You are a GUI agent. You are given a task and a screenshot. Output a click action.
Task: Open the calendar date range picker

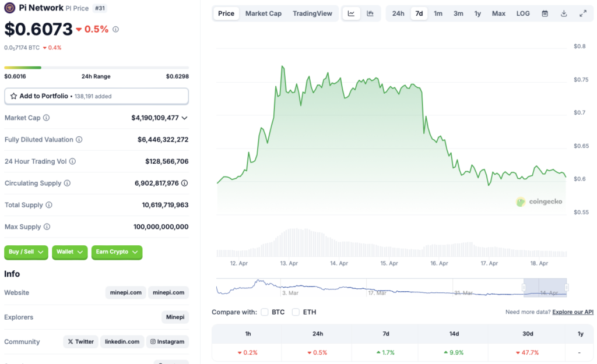(545, 13)
